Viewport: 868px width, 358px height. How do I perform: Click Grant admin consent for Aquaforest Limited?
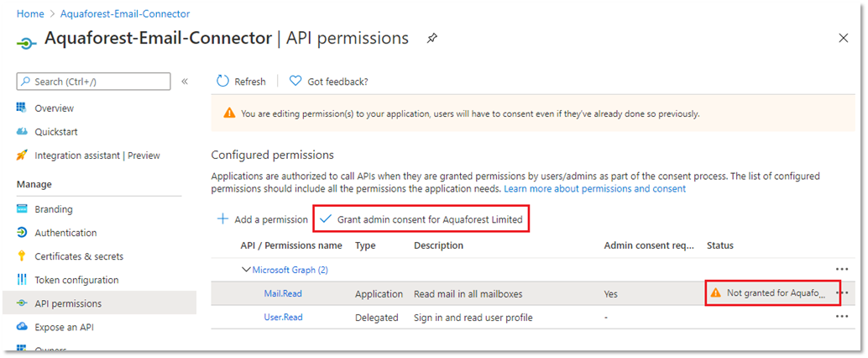pyautogui.click(x=422, y=219)
